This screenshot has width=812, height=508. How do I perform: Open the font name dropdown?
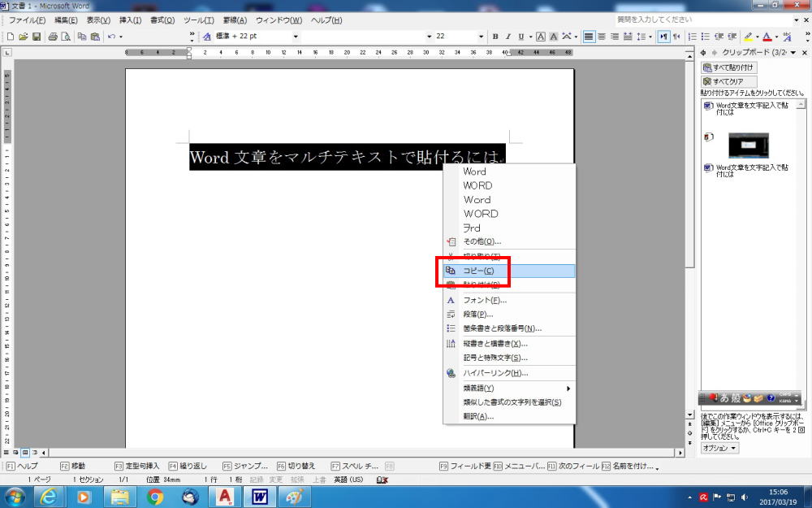[x=429, y=37]
